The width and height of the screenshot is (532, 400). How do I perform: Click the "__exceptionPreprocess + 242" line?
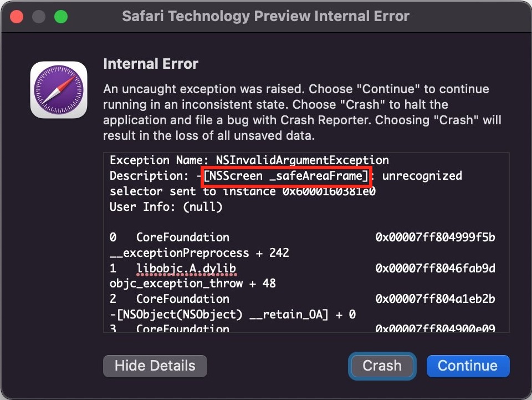click(x=199, y=253)
